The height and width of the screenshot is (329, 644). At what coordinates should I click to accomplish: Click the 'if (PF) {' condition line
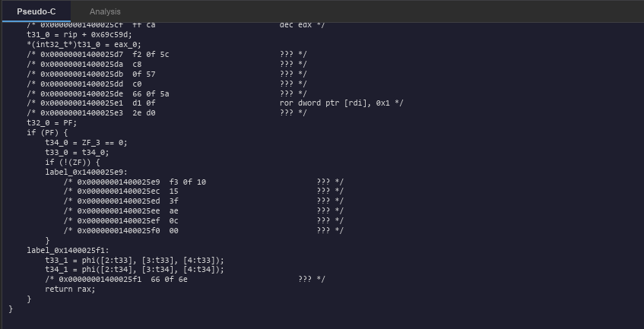47,132
